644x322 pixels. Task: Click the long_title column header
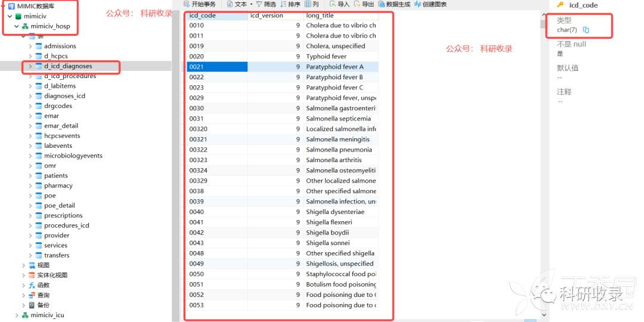(x=320, y=16)
